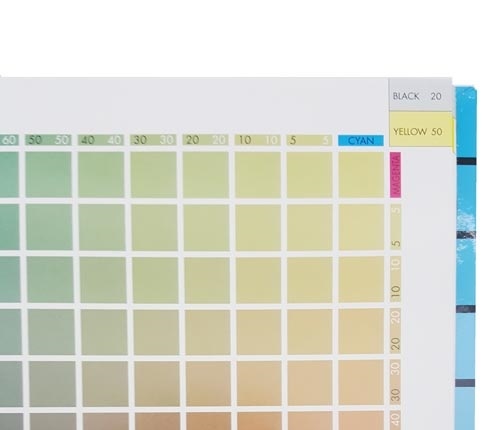Click the cyan column header 5
Image resolution: width=500 pixels, height=430 pixels.
point(309,140)
